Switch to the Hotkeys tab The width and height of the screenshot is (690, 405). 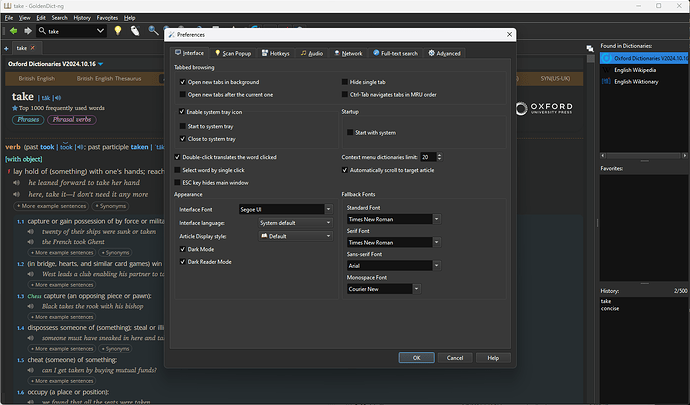click(x=275, y=53)
